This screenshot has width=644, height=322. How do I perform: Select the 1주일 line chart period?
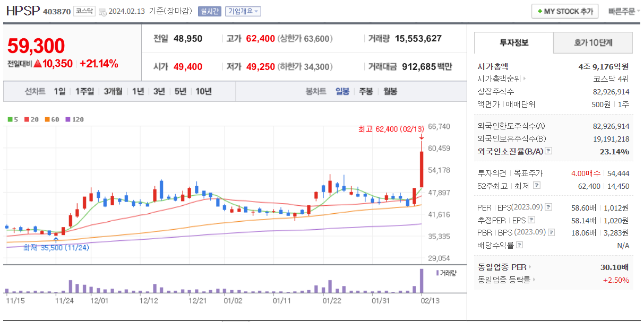pyautogui.click(x=84, y=91)
